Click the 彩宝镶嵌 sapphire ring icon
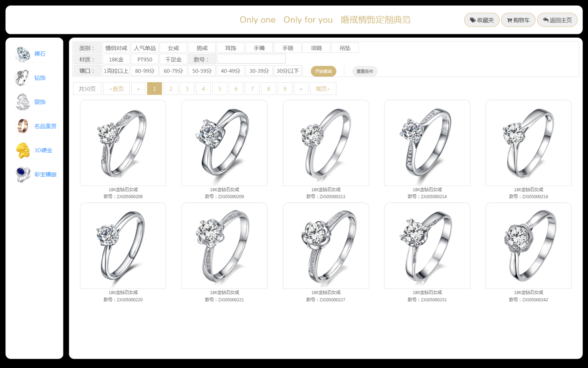 pyautogui.click(x=23, y=175)
